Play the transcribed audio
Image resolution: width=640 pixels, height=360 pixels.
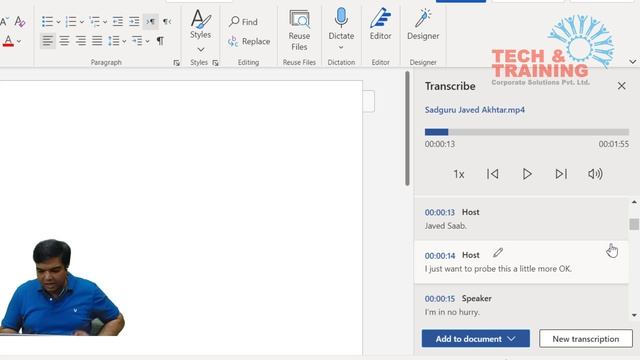pyautogui.click(x=527, y=174)
